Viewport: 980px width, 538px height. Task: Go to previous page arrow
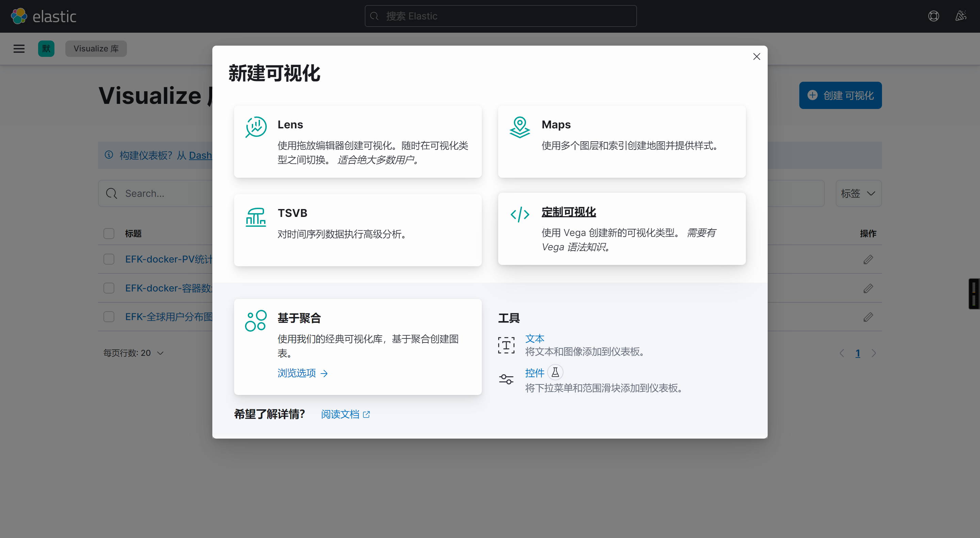842,353
